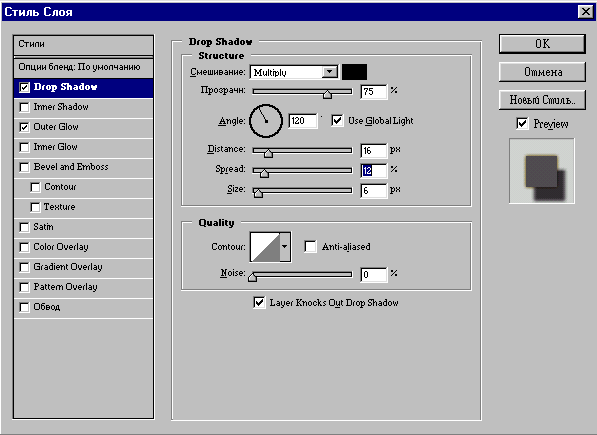Viewport: 597px width, 435px height.
Task: Click the Отмена cancel button
Action: point(542,72)
